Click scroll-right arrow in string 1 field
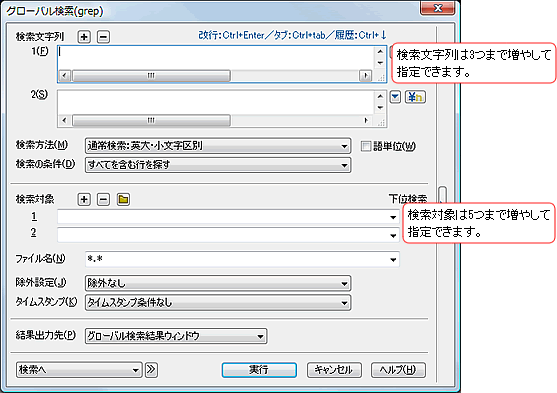 click(366, 76)
